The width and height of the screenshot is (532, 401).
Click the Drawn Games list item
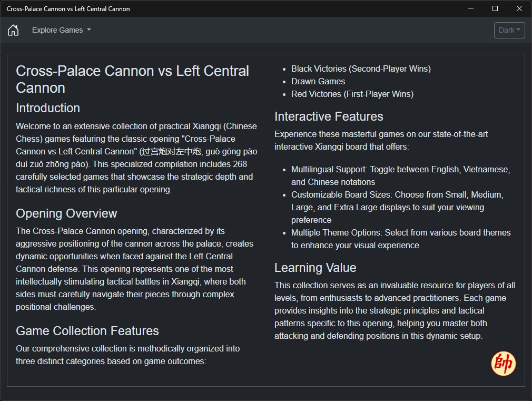tap(318, 81)
